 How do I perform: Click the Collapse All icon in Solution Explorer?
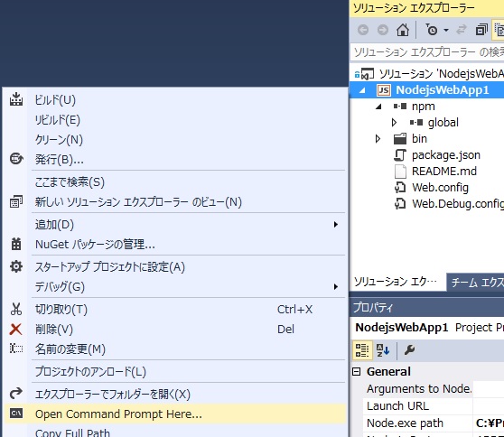pyautogui.click(x=481, y=30)
